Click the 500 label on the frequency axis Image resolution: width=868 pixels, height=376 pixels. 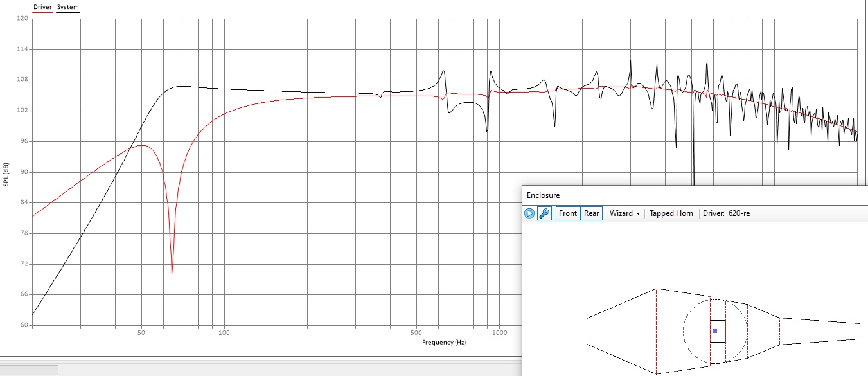416,333
